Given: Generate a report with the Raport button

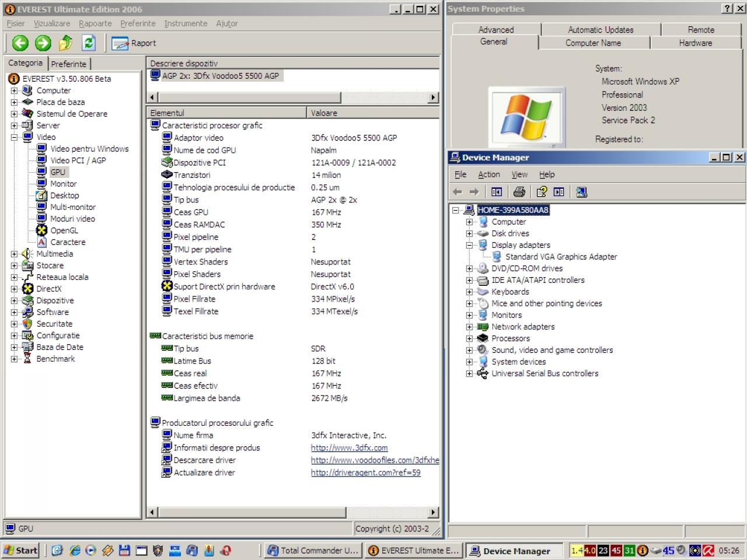Looking at the screenshot, I should tap(134, 43).
